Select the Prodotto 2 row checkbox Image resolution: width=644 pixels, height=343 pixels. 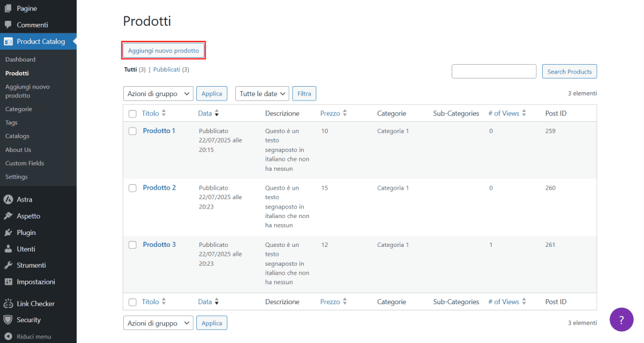point(133,188)
